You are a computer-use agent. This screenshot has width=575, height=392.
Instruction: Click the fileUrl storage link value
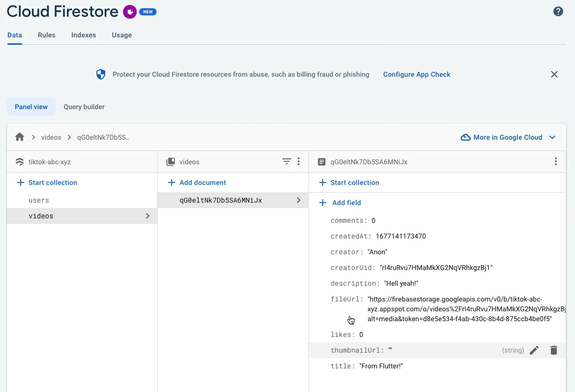click(x=466, y=309)
